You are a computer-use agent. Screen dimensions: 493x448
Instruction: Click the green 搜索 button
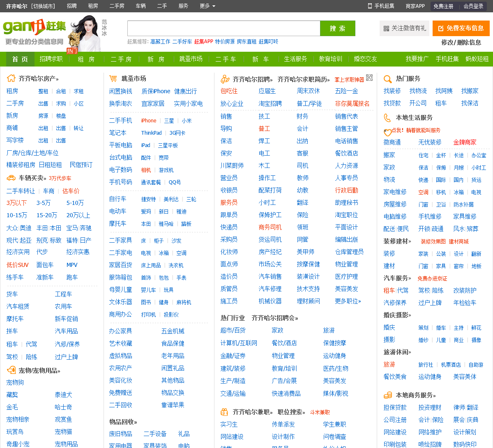(338, 28)
